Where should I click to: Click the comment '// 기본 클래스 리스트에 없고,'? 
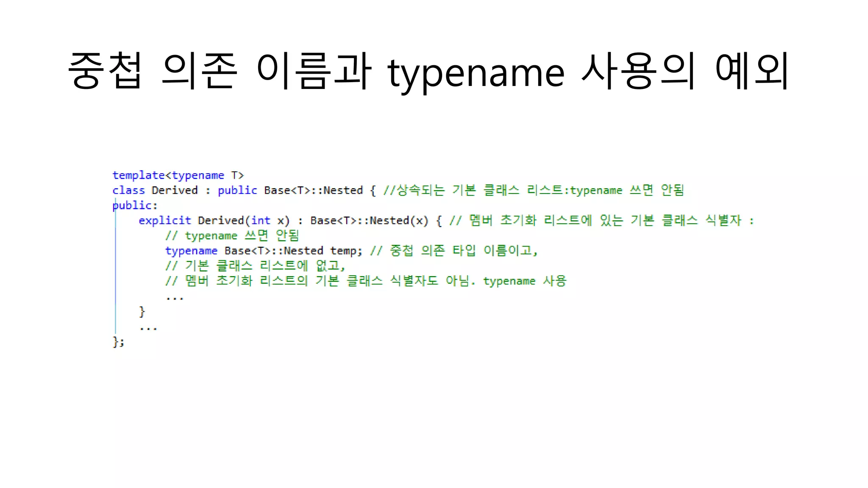pos(256,266)
